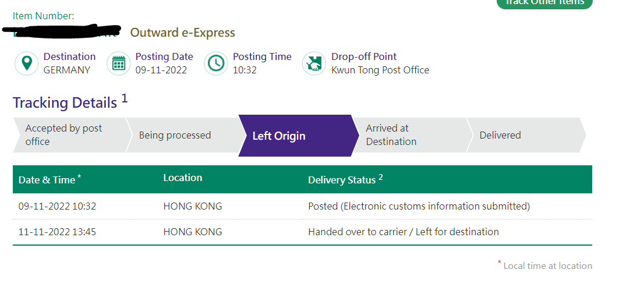Click the Outward e-Express service label
This screenshot has height=287, width=644.
pos(183,33)
